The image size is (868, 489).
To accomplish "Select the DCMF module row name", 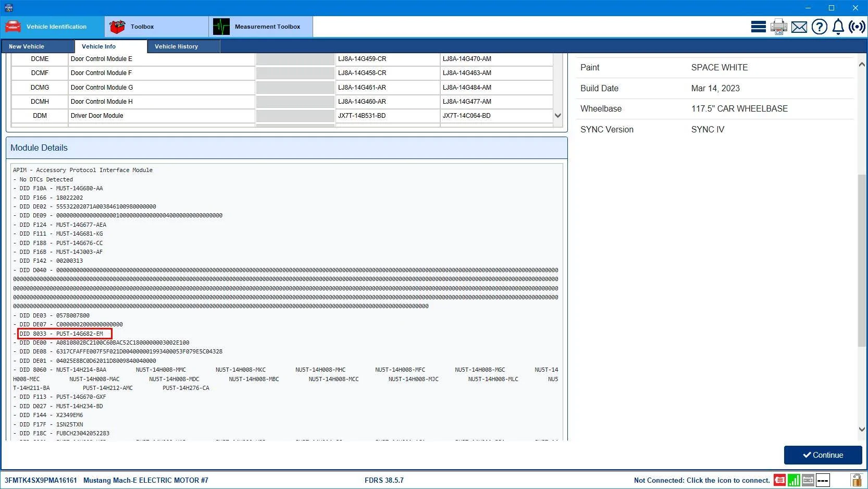I will coord(40,73).
